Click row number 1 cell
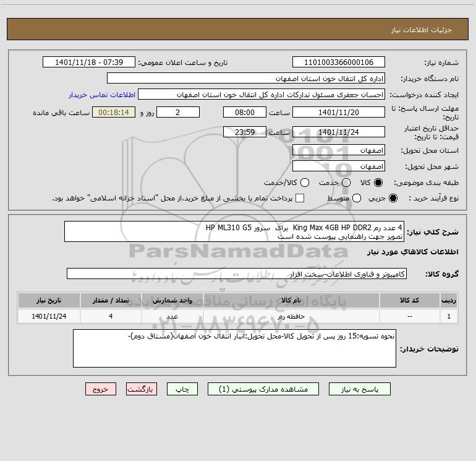 point(449,317)
